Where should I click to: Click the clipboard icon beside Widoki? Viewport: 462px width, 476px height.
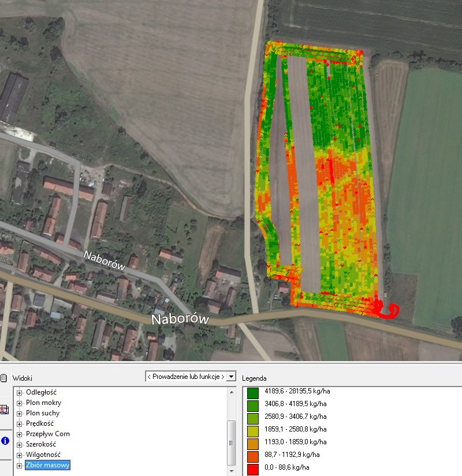(x=4, y=378)
